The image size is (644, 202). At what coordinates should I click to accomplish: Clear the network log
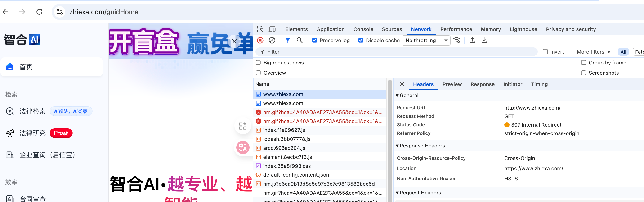tap(272, 40)
